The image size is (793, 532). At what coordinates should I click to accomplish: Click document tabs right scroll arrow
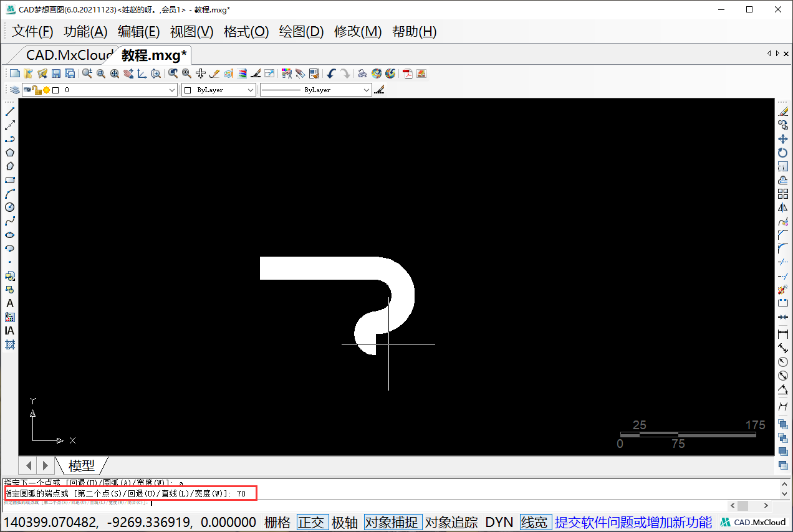(x=777, y=54)
